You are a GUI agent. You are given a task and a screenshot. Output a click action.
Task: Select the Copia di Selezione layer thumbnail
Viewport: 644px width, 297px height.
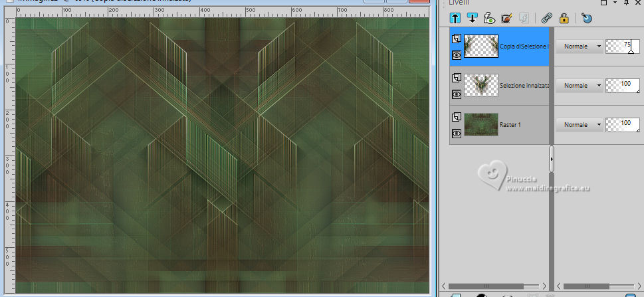[481, 46]
